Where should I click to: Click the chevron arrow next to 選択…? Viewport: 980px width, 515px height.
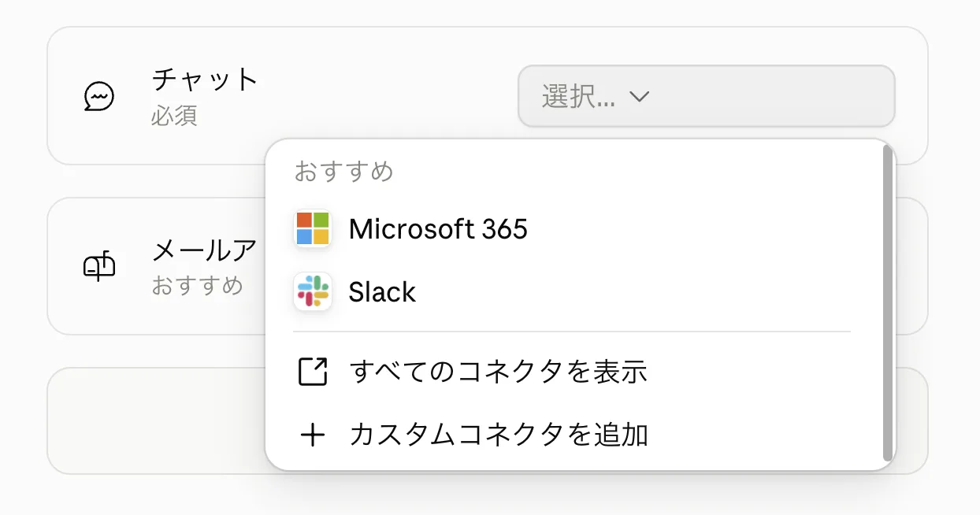coord(639,97)
